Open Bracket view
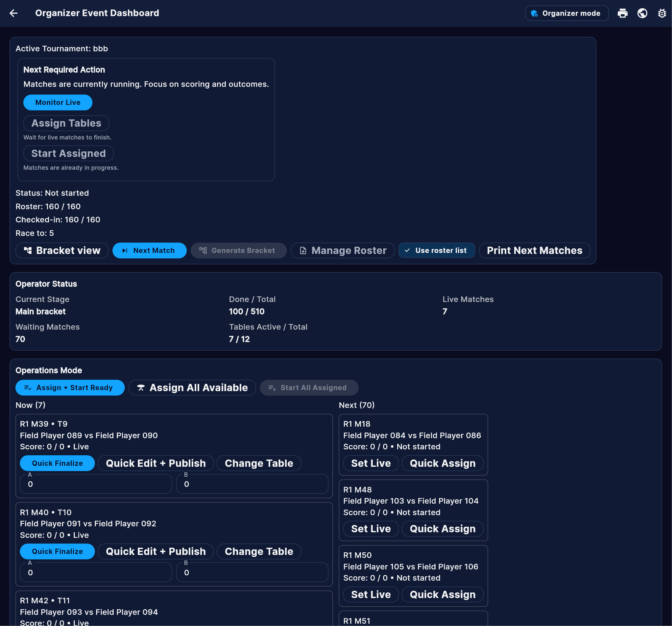672x626 pixels. [x=62, y=250]
